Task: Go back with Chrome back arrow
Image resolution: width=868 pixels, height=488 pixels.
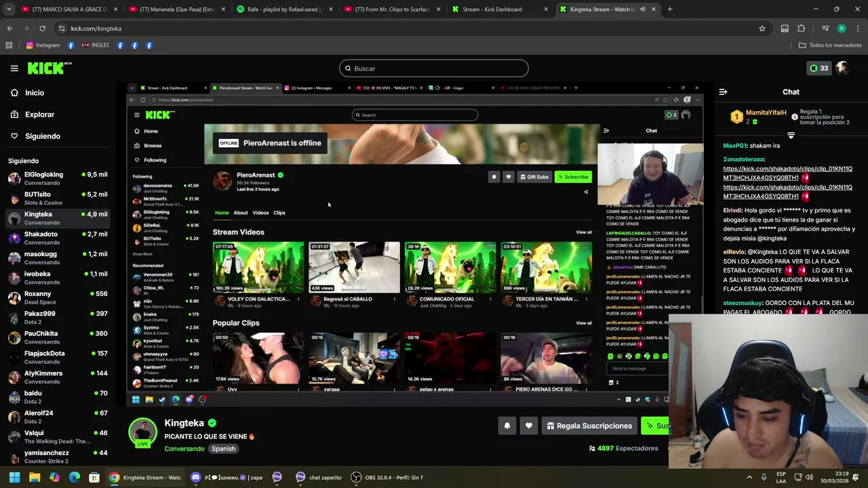Action: pos(9,28)
